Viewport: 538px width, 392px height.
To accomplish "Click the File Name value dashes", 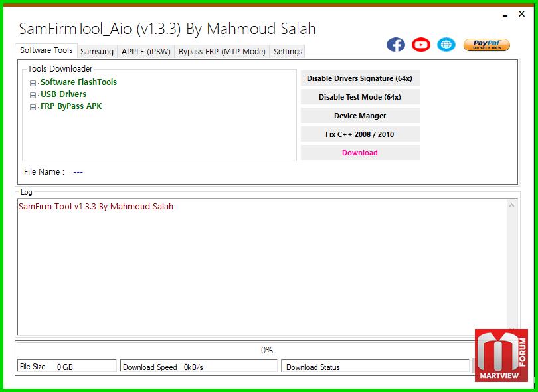I will coord(78,172).
